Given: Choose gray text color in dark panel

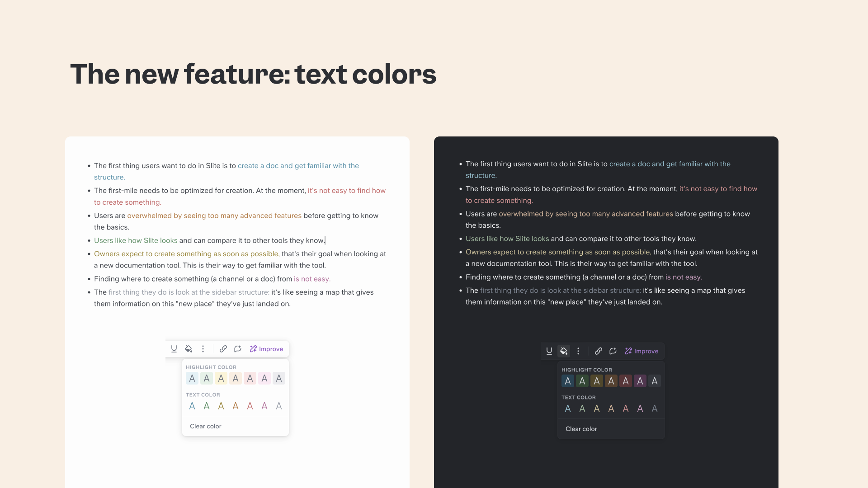Looking at the screenshot, I should [655, 409].
